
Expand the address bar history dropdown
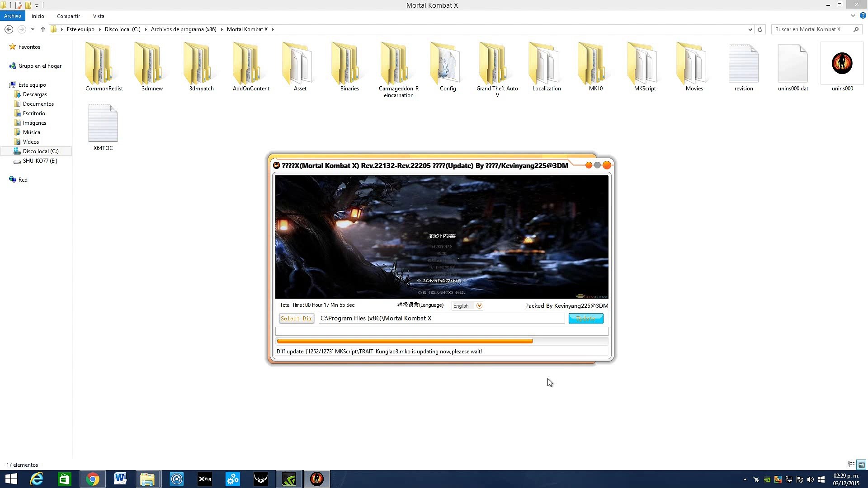click(x=750, y=29)
